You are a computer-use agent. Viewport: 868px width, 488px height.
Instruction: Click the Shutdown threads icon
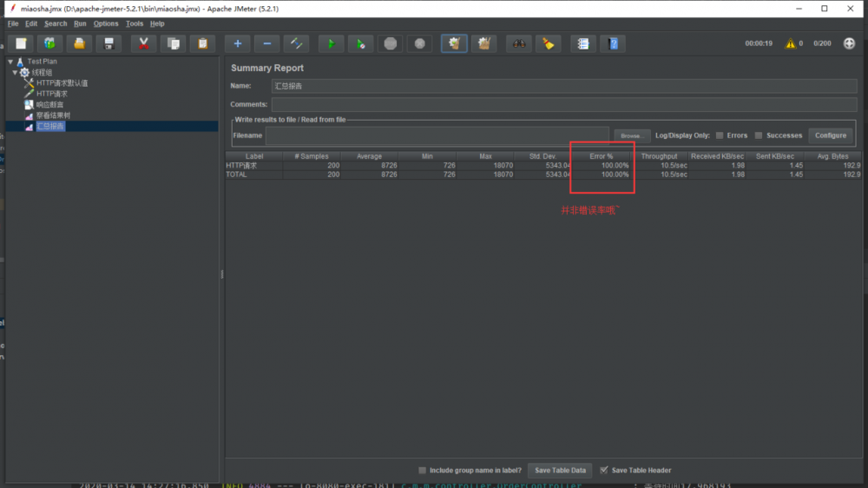click(x=419, y=43)
